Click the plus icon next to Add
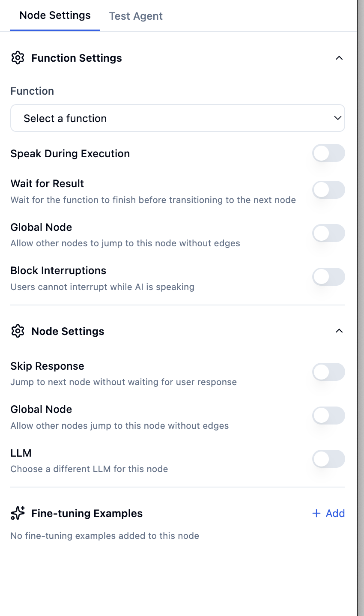 click(316, 513)
